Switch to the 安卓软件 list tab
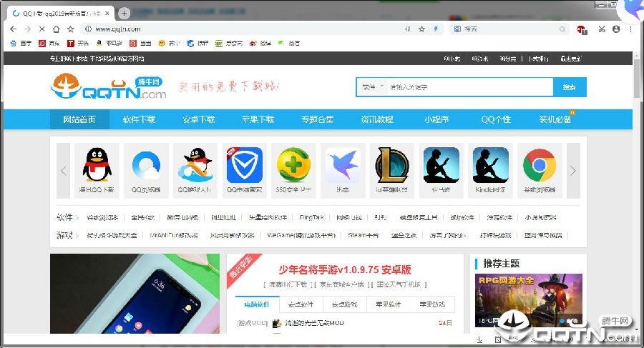 point(301,304)
